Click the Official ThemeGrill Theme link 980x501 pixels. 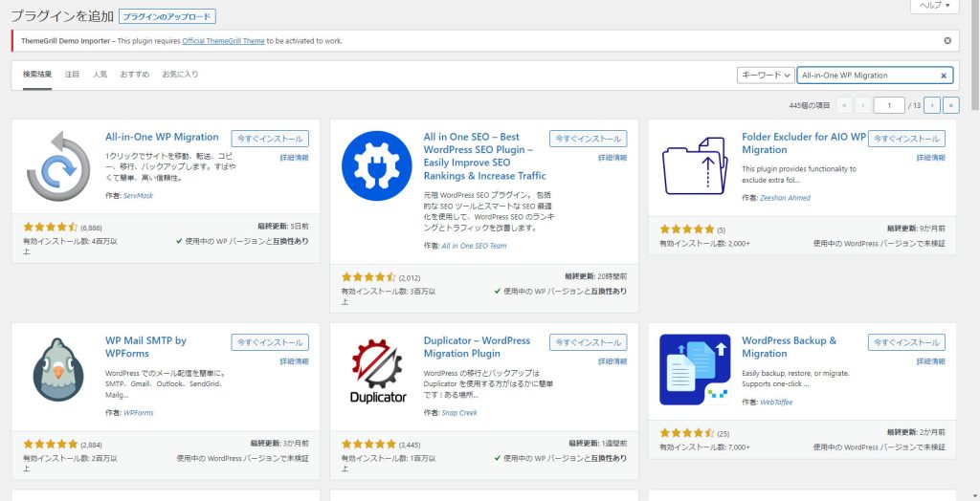pos(223,41)
